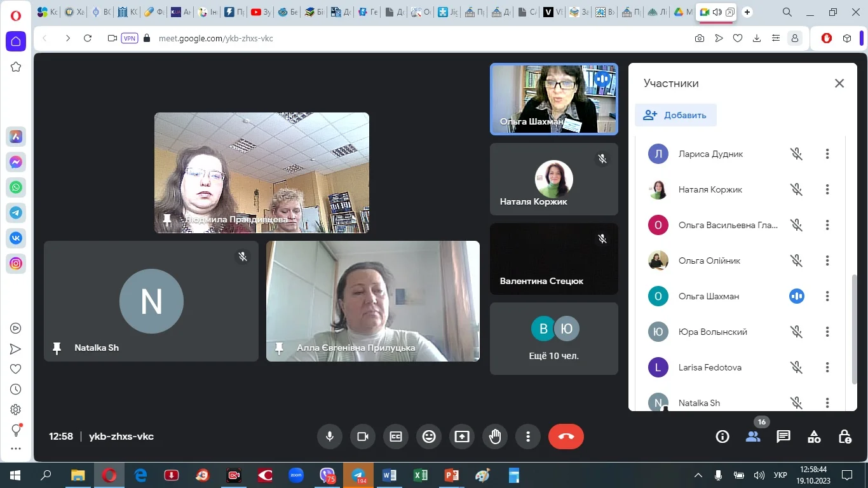
Task: Mute Наталя Коржик in participants list
Action: pyautogui.click(x=796, y=189)
